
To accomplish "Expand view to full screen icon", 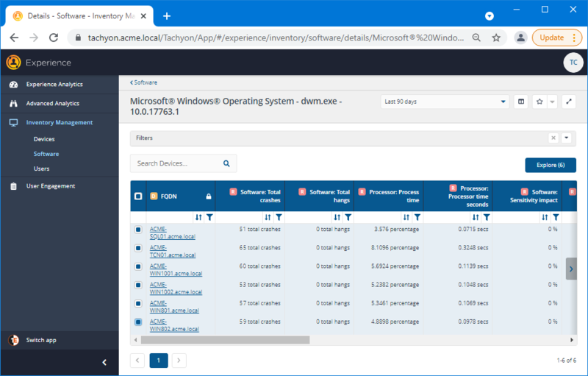I will [x=569, y=102].
